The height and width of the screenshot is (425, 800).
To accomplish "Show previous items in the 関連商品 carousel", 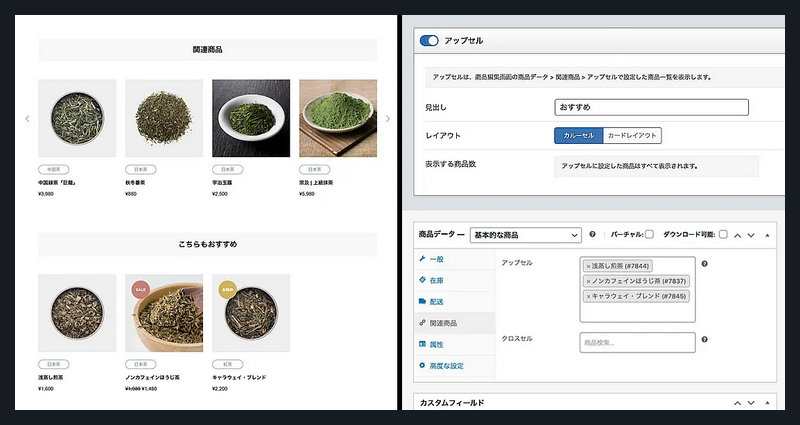I will coord(27,119).
